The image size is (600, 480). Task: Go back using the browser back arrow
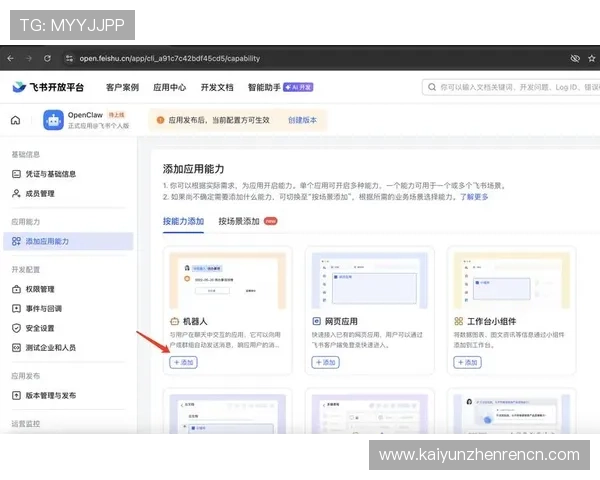(x=10, y=58)
